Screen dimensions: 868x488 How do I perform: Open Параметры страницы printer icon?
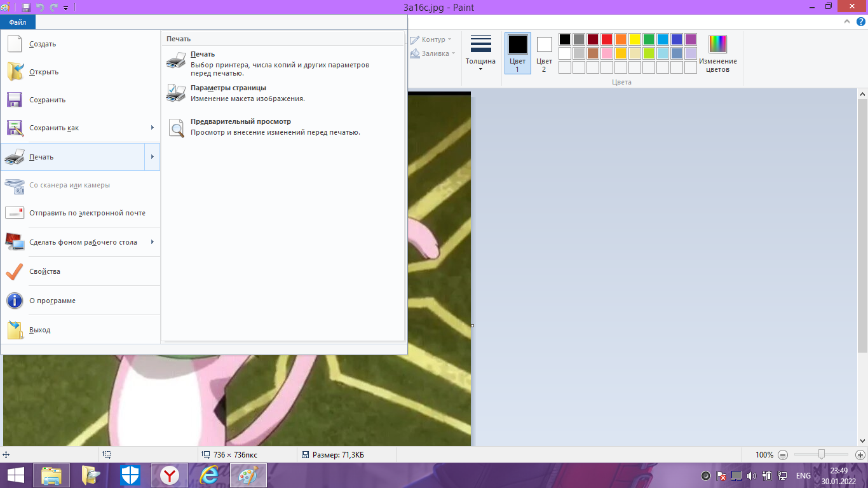(176, 93)
